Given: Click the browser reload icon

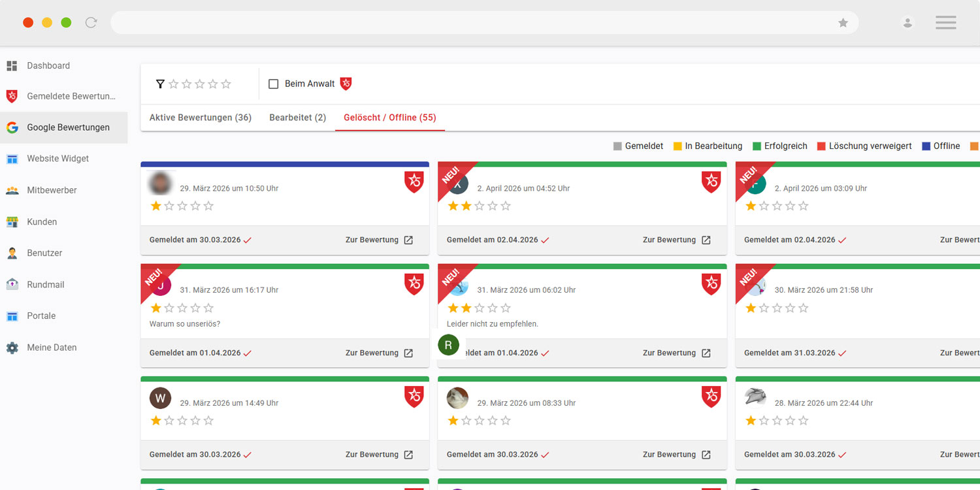Looking at the screenshot, I should pos(91,23).
